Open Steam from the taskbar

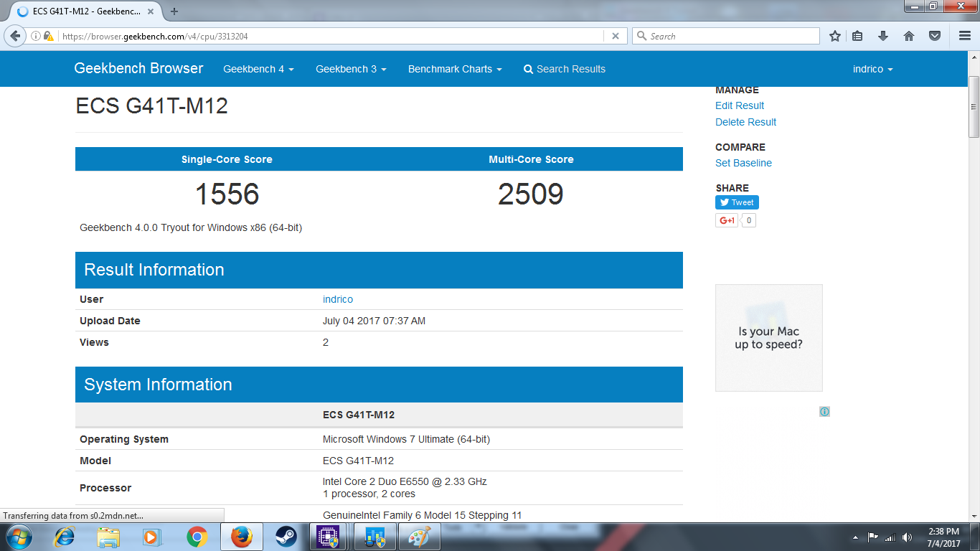pos(286,537)
